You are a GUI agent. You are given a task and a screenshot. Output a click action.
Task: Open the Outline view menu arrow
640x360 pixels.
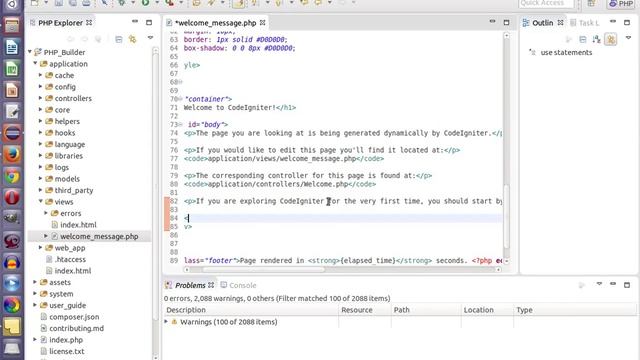coord(628,38)
